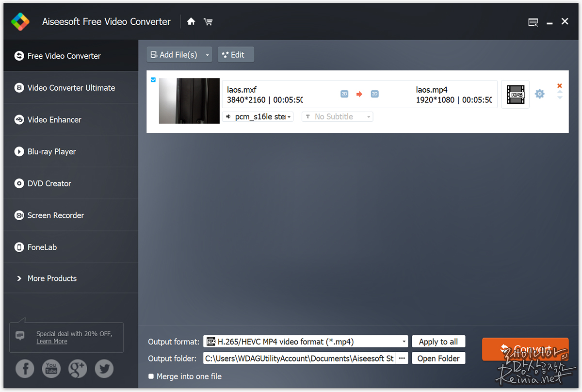Move laos.mxf up with the arrow

[x=560, y=92]
